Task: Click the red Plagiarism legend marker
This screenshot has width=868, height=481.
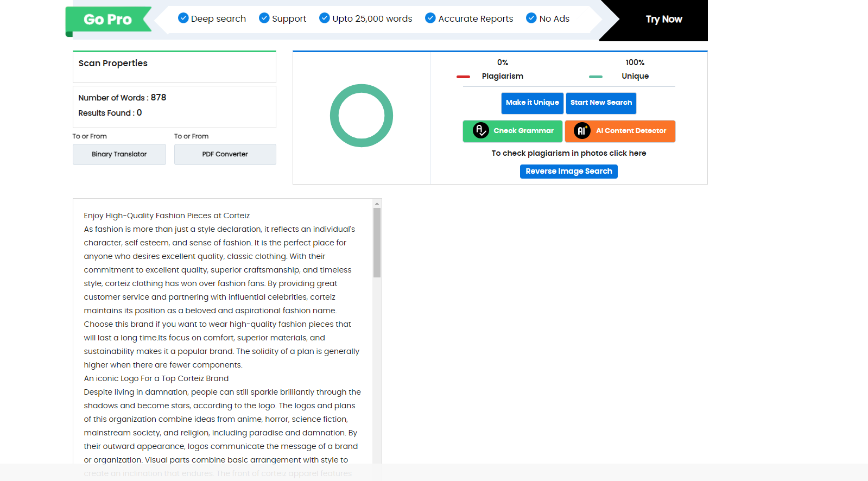Action: click(x=463, y=77)
